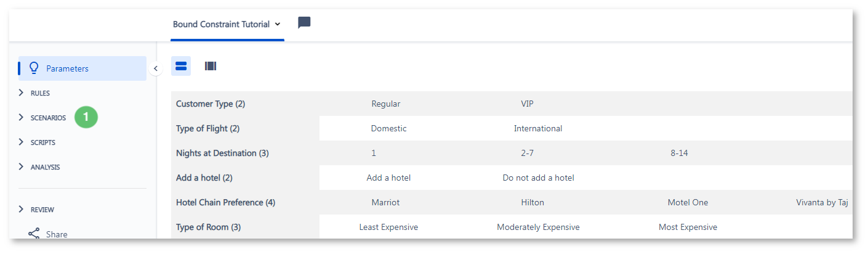Click the green number 1 badge
Image resolution: width=868 pixels, height=254 pixels.
tap(86, 117)
